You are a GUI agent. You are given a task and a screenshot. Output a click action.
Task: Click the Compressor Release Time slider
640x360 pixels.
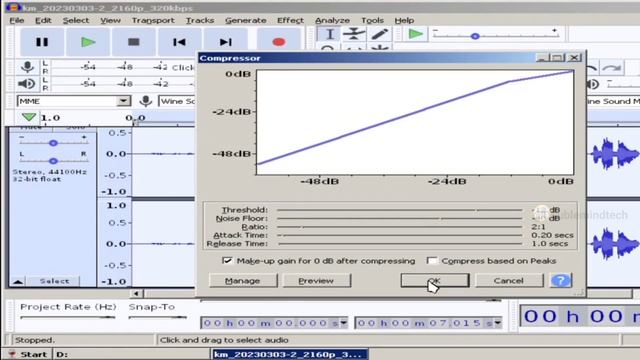click(x=400, y=244)
